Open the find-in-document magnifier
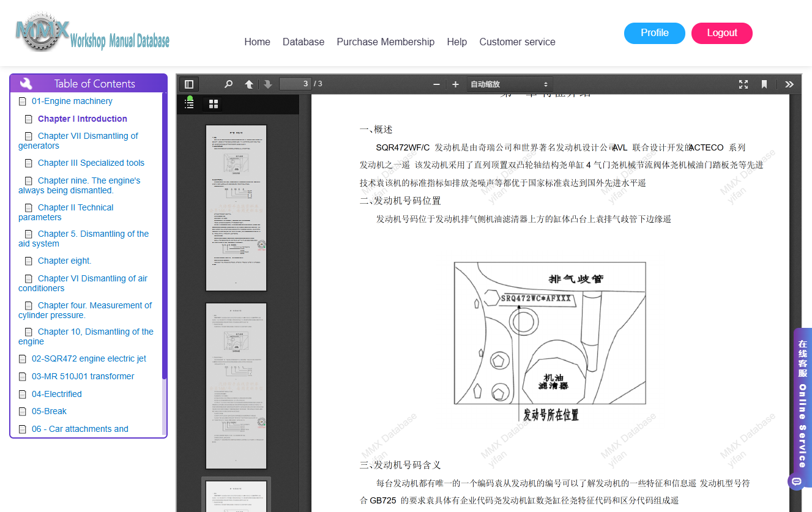This screenshot has height=512, width=812. [x=228, y=84]
